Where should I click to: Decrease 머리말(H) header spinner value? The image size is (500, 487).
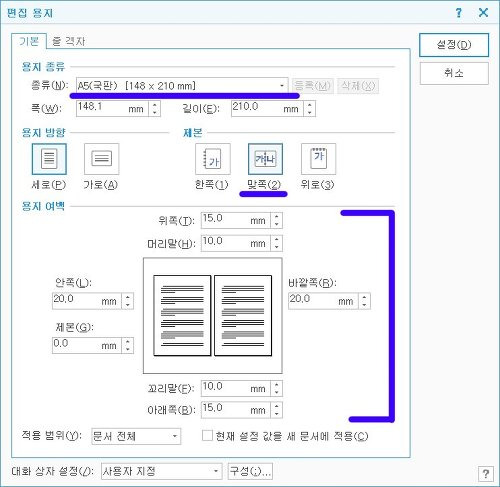tap(277, 247)
